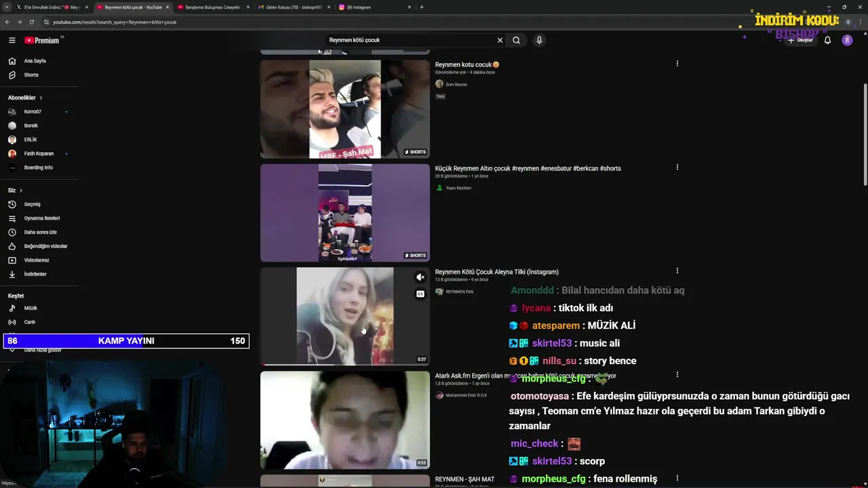Image resolution: width=868 pixels, height=488 pixels.
Task: Open Chrome profile icon in toolbar
Action: [848, 22]
